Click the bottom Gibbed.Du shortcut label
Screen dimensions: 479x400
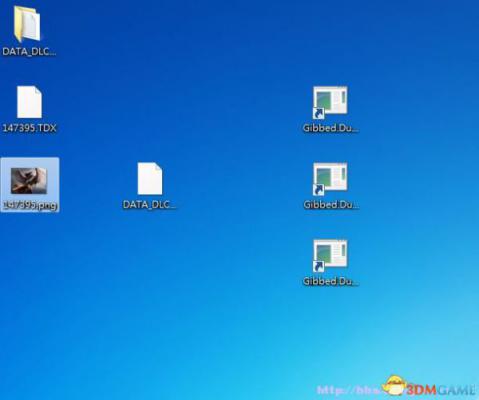click(331, 281)
